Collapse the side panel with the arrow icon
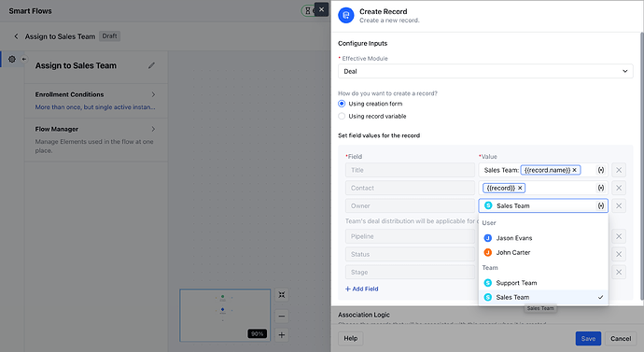Image resolution: width=644 pixels, height=352 pixels. pos(24,59)
